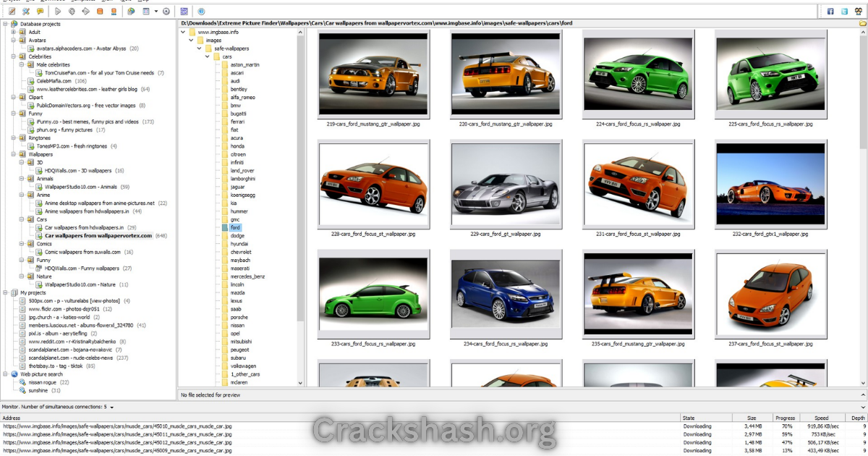Select the 232-cars_ford_gtx1_wallpaper.jpg thumbnail
The width and height of the screenshot is (868, 456).
pyautogui.click(x=770, y=185)
